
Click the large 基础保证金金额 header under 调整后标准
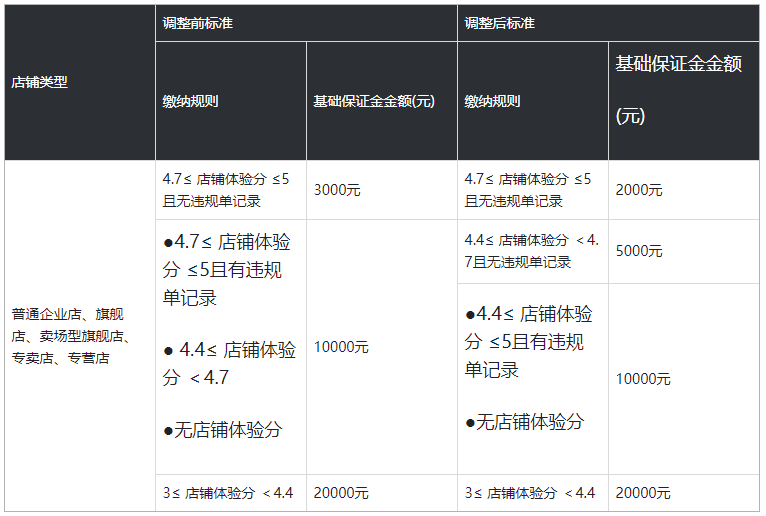(x=678, y=65)
